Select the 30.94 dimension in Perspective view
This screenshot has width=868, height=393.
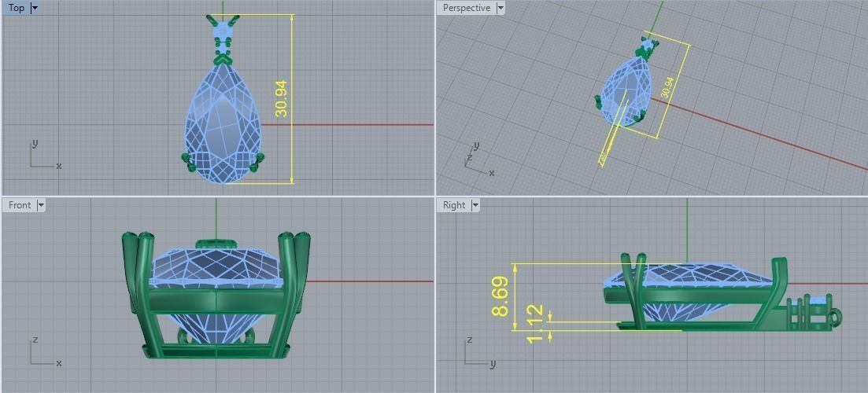(x=667, y=88)
